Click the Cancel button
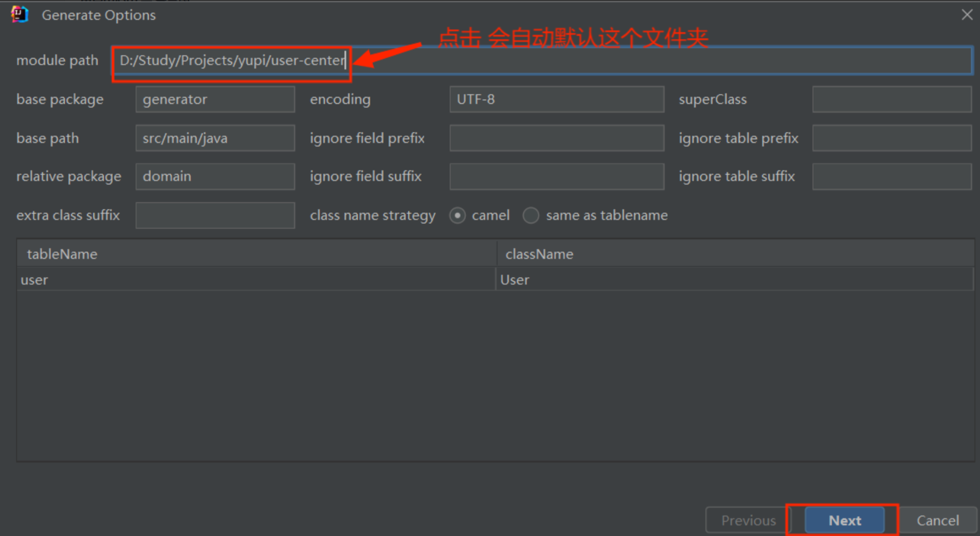The width and height of the screenshot is (980, 536). click(x=937, y=520)
